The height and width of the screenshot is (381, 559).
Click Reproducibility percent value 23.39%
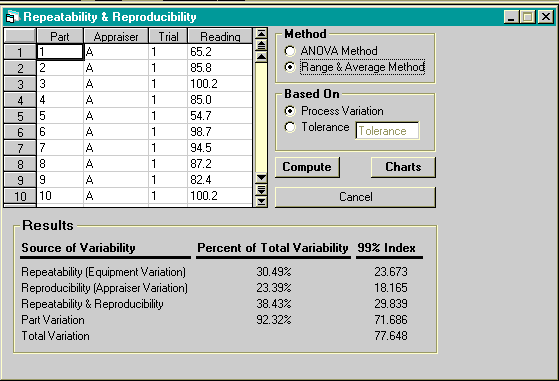tap(274, 288)
